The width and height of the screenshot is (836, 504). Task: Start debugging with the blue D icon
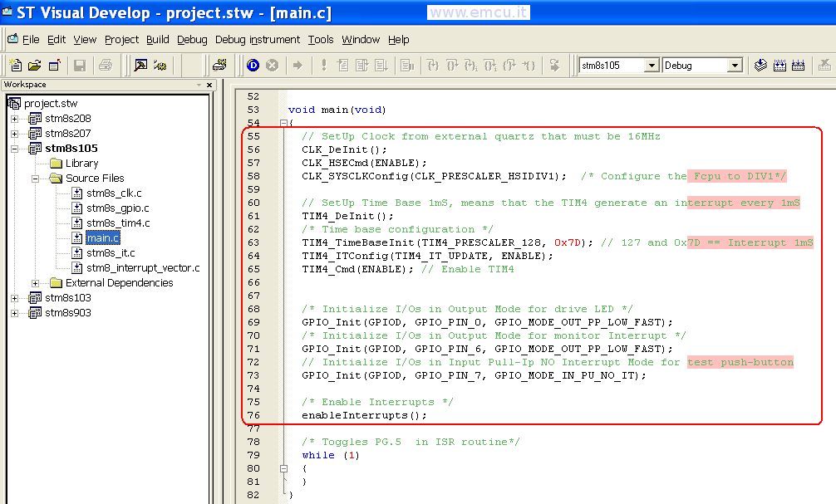point(253,66)
